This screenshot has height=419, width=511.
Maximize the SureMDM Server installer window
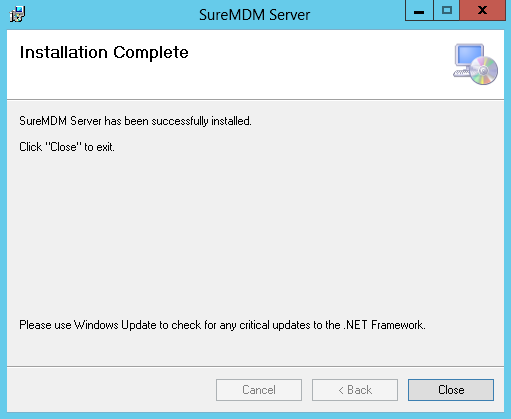coord(447,11)
